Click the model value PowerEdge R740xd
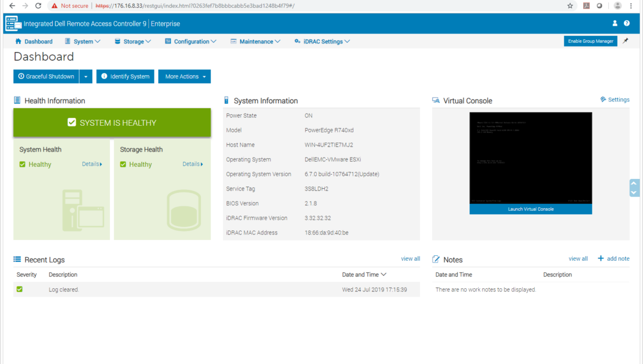643x364 pixels. pyautogui.click(x=329, y=130)
